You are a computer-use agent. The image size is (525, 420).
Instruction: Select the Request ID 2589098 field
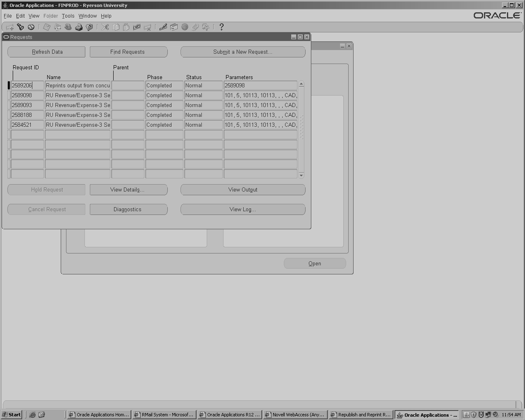click(x=27, y=95)
